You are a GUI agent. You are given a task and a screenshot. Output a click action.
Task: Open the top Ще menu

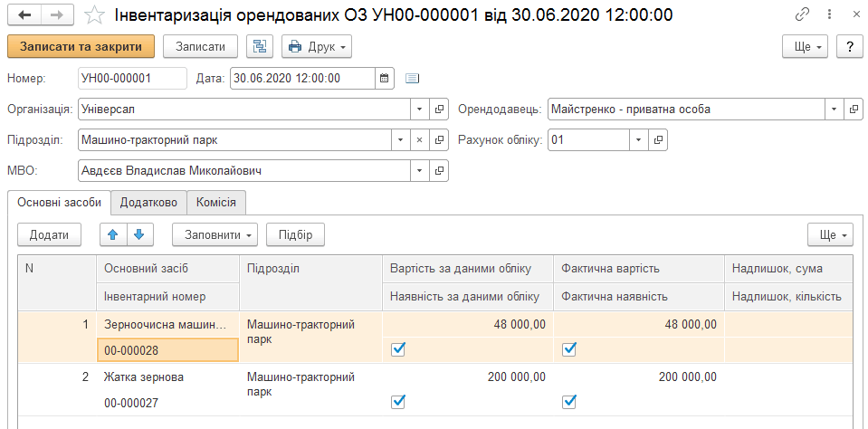(x=805, y=46)
